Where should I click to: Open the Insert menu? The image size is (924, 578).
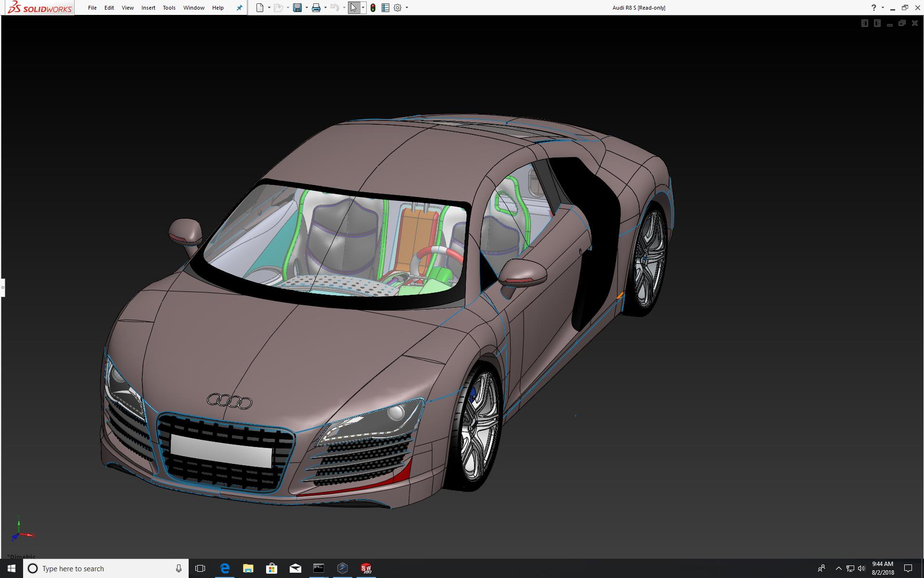point(148,8)
